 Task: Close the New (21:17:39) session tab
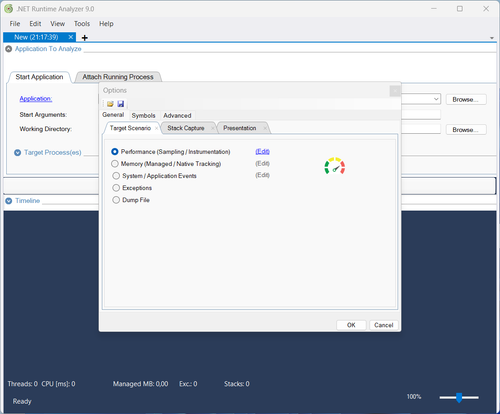pos(71,37)
